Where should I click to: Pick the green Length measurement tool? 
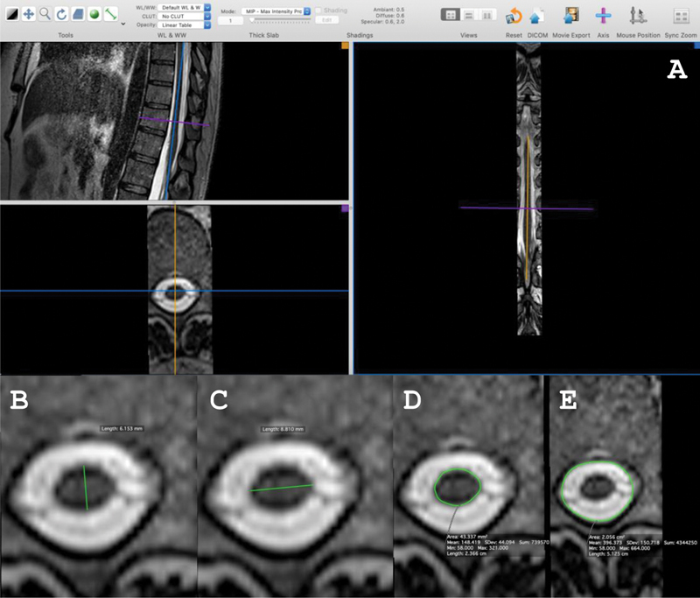111,14
